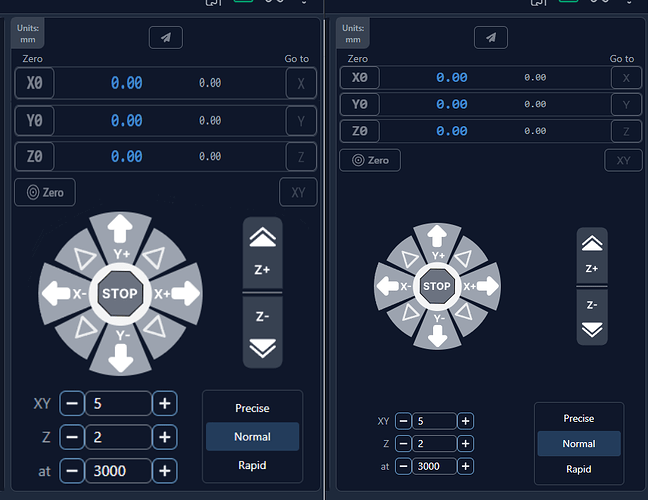
Task: Select Normal jog preset in right panel
Action: pyautogui.click(x=579, y=444)
